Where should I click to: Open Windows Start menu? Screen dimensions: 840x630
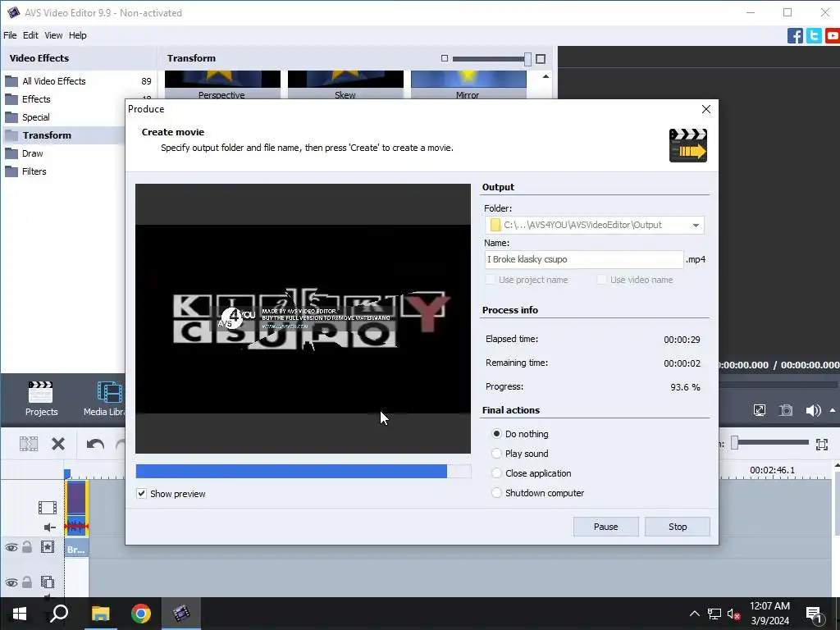point(20,614)
